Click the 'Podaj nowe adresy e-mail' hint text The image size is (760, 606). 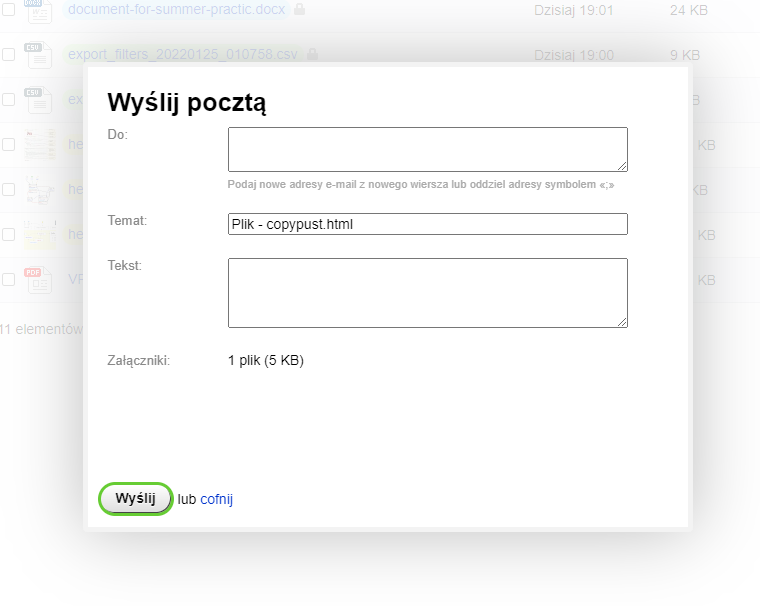pyautogui.click(x=421, y=184)
